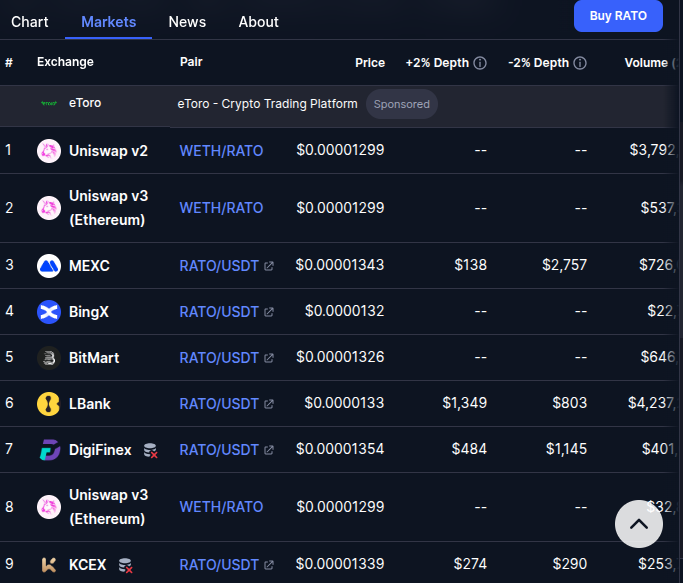This screenshot has width=683, height=583.
Task: Switch to the Chart tab
Action: click(x=30, y=22)
